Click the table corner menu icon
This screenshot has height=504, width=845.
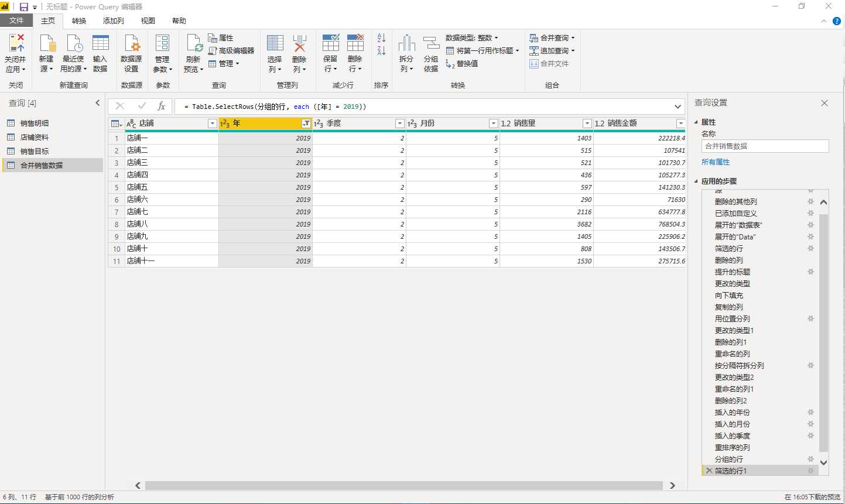pos(116,124)
